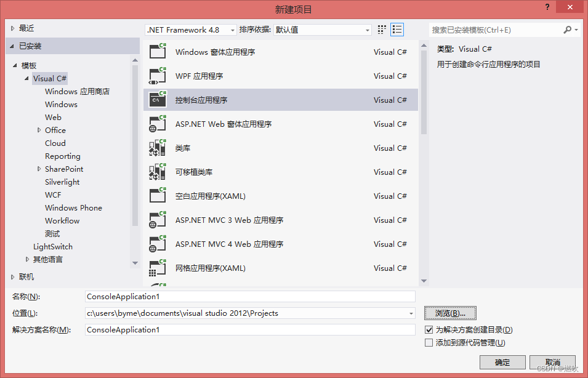Expand the 最近 section
This screenshot has height=378, width=588.
(13, 28)
